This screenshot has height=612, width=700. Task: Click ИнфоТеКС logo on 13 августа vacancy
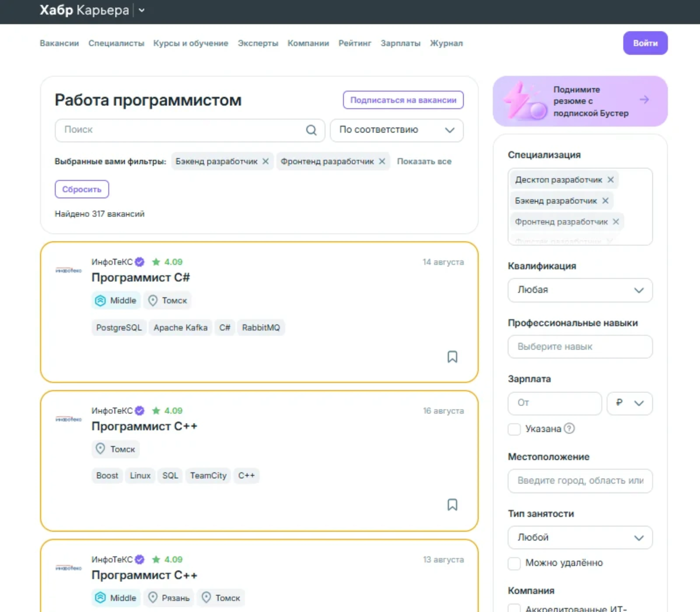[x=69, y=568]
